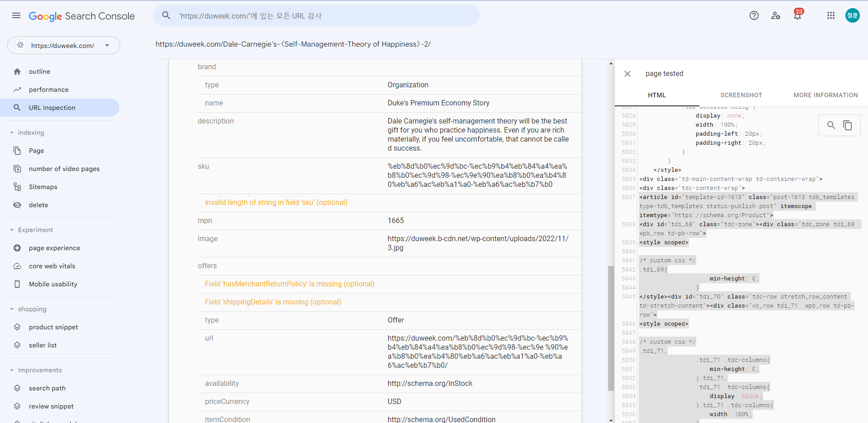The width and height of the screenshot is (868, 423).
Task: Click the layers icon beside review snippet
Action: click(17, 406)
